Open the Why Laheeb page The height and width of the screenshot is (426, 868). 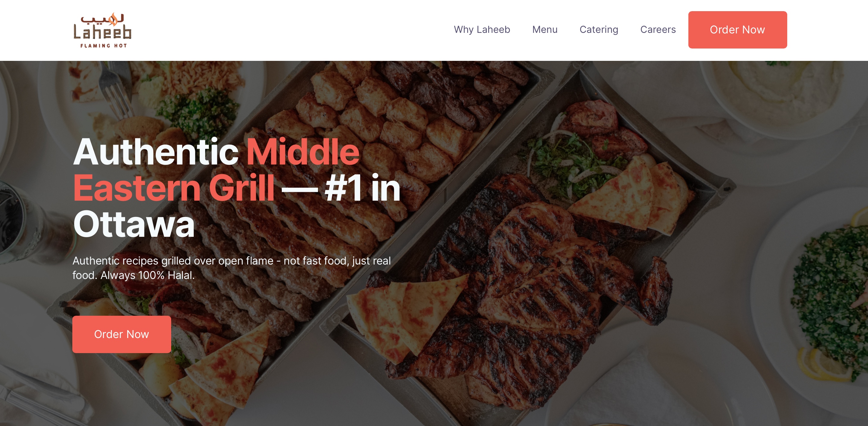click(482, 30)
